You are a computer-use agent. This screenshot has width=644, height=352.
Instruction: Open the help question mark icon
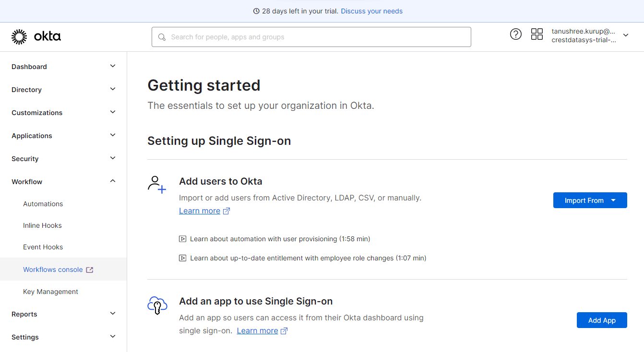click(516, 34)
